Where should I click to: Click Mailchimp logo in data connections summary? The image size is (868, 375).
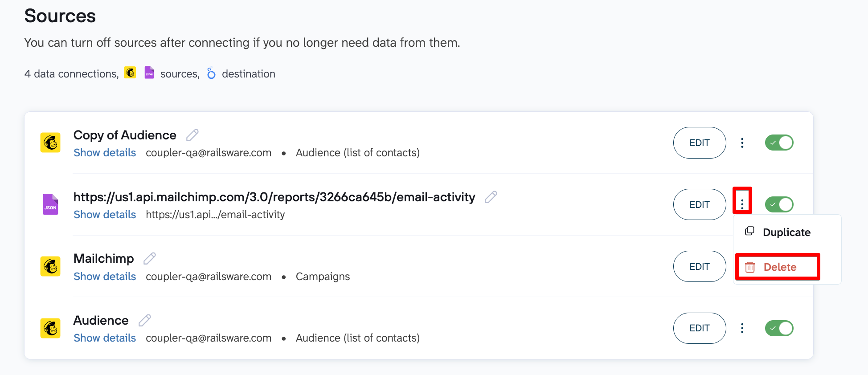click(x=130, y=73)
